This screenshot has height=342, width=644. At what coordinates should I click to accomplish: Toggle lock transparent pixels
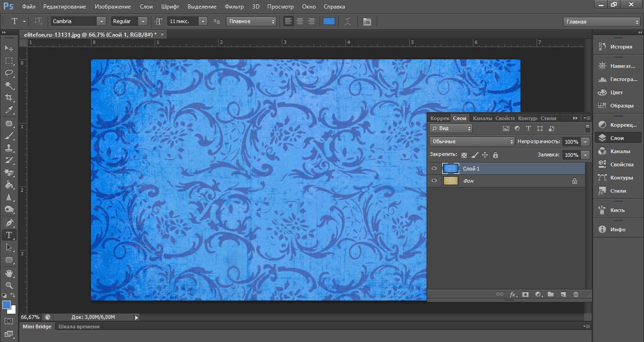464,155
